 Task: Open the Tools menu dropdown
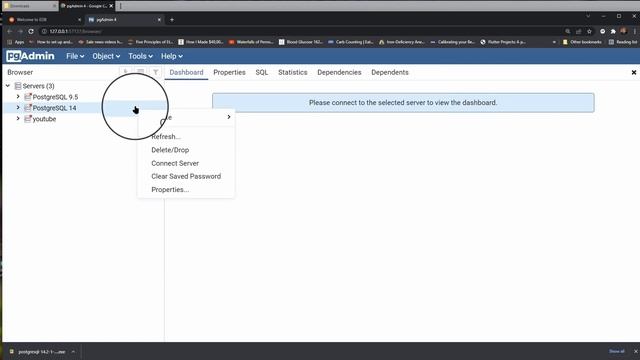[x=140, y=56]
